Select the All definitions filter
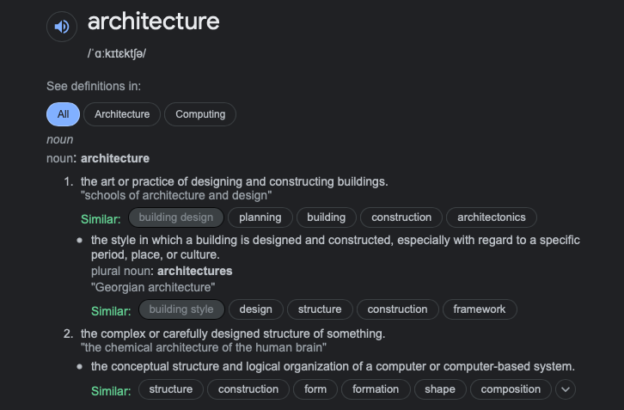This screenshot has width=624, height=410. (63, 114)
